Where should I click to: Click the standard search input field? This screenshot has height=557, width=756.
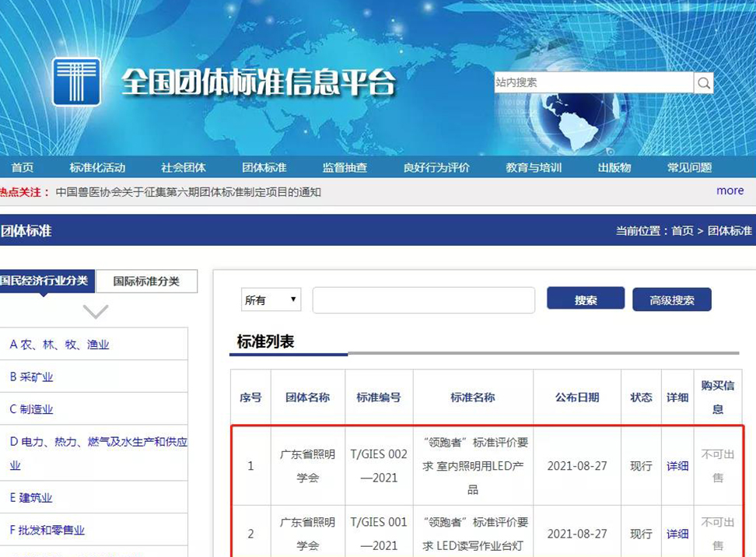pyautogui.click(x=424, y=299)
